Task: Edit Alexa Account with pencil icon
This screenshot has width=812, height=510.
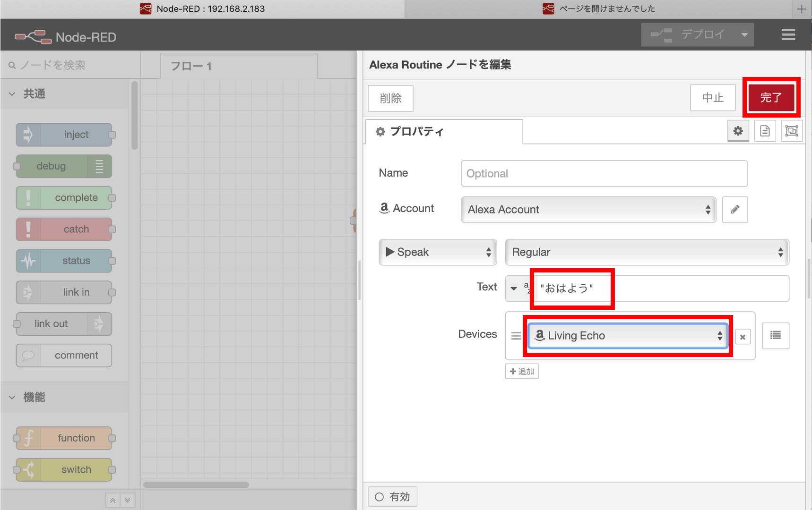Action: (735, 209)
